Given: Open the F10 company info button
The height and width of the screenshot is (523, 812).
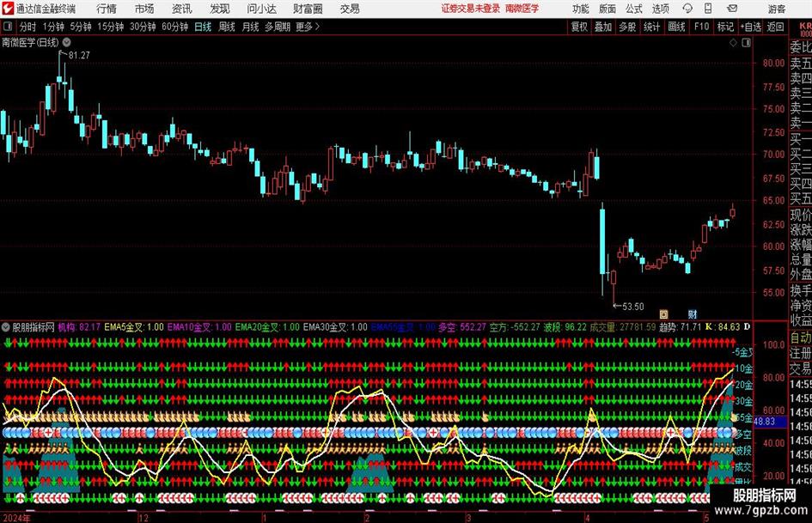Looking at the screenshot, I should pyautogui.click(x=702, y=27).
